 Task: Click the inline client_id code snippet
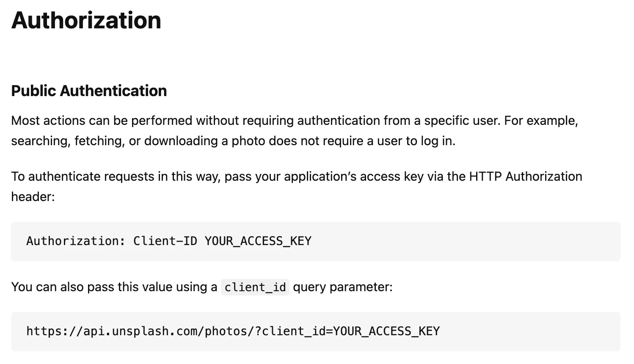pos(255,287)
